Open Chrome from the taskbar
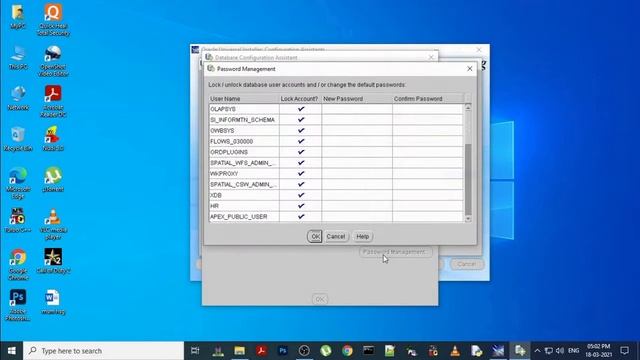640x360 pixels. (x=347, y=351)
